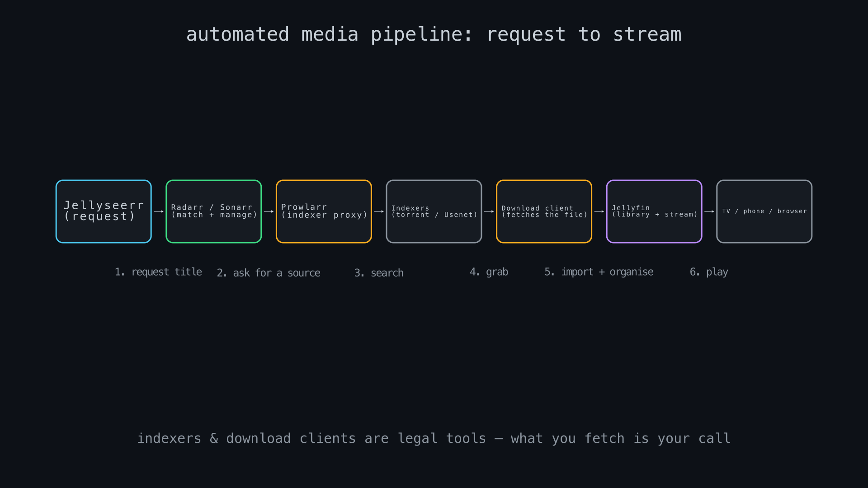Viewport: 868px width, 488px height.
Task: Click the Prowlarr (indexer proxy) box
Action: click(324, 211)
